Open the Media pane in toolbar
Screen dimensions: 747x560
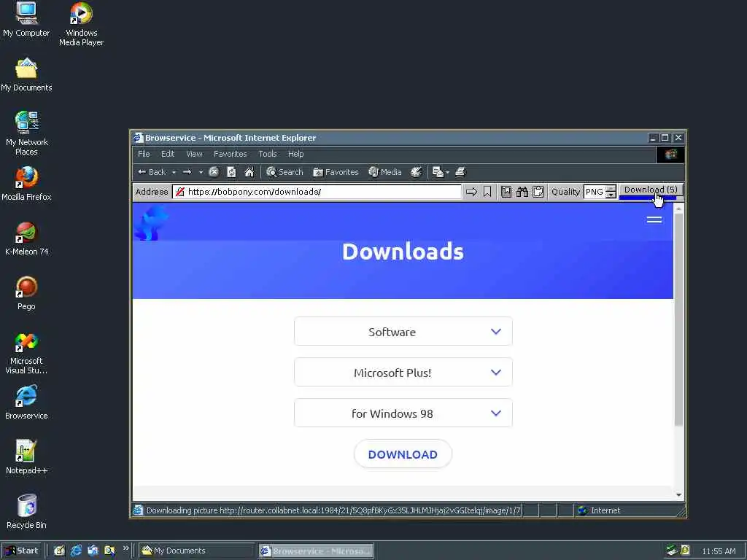click(385, 172)
